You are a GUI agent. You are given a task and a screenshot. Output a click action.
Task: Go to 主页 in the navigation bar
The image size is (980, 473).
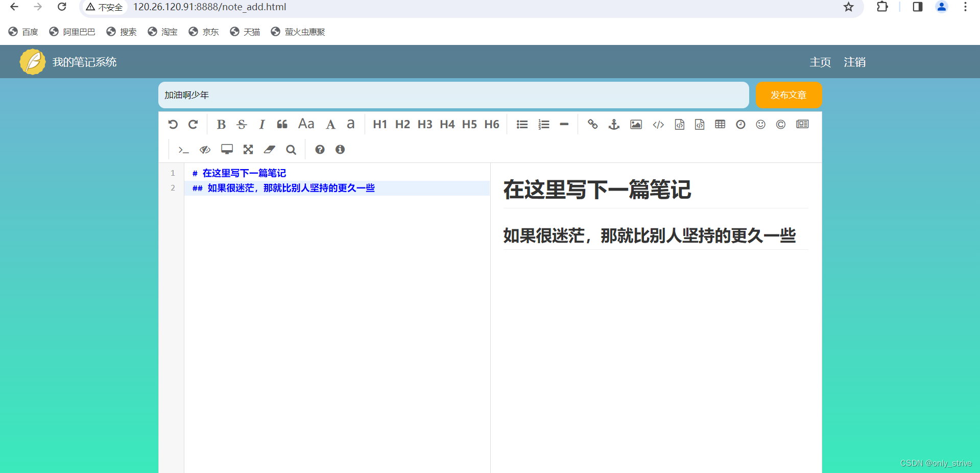coord(820,62)
